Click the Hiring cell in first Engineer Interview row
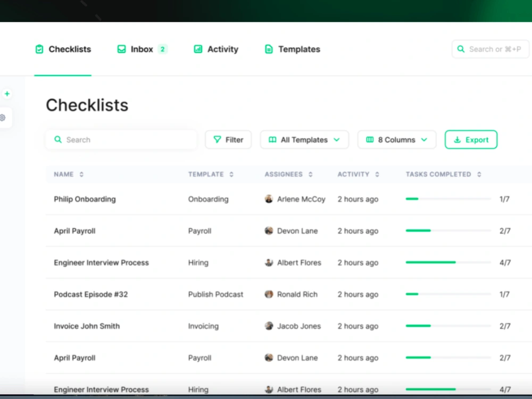The image size is (532, 399). [x=198, y=263]
